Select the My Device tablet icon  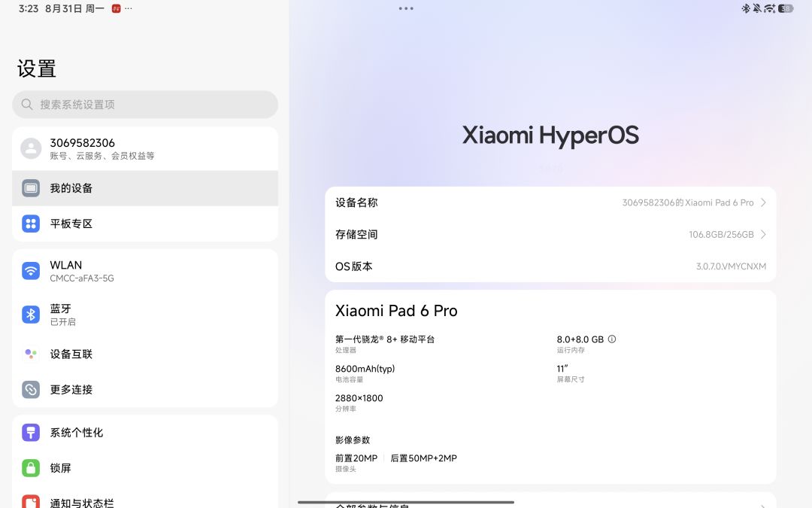coord(31,187)
